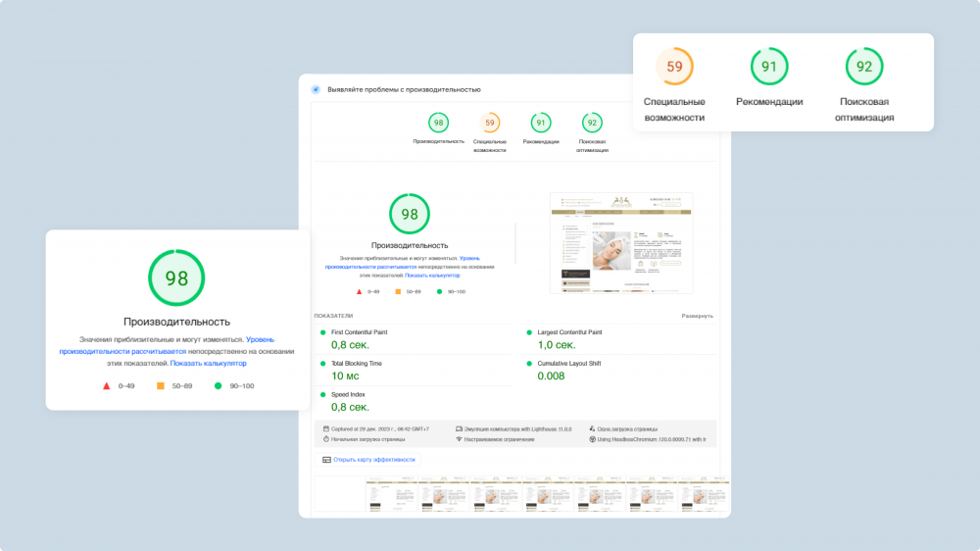Click the large 98 gauge in left card

pyautogui.click(x=176, y=277)
